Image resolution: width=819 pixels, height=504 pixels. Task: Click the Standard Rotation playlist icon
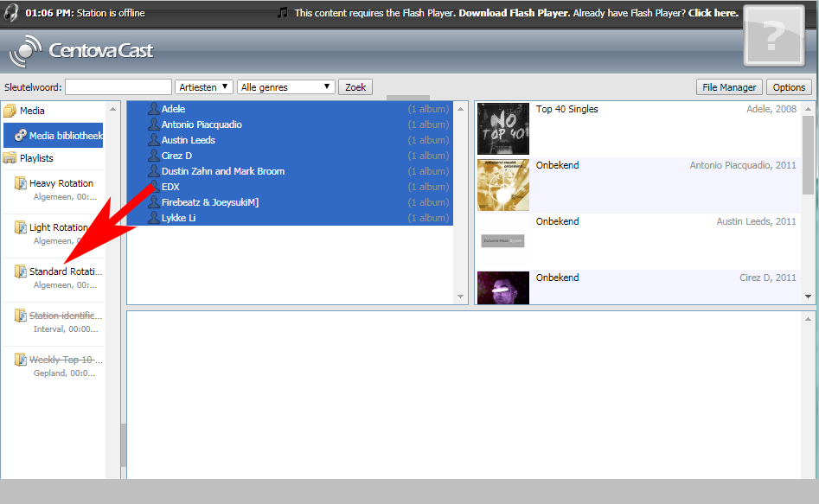pyautogui.click(x=21, y=271)
